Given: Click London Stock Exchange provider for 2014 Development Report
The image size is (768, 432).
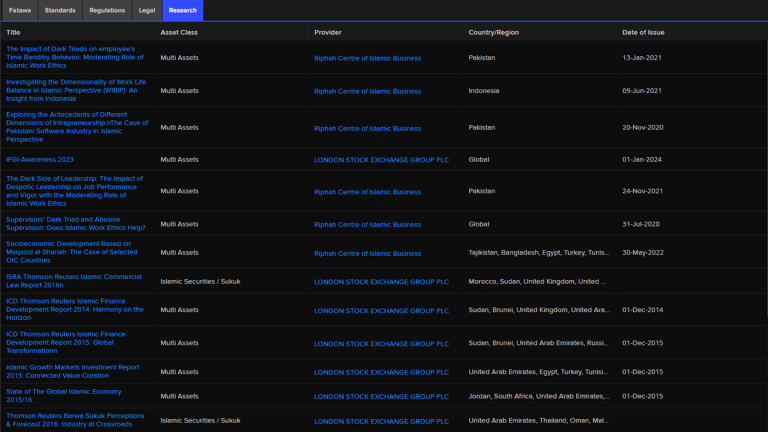Looking at the screenshot, I should 381,311.
